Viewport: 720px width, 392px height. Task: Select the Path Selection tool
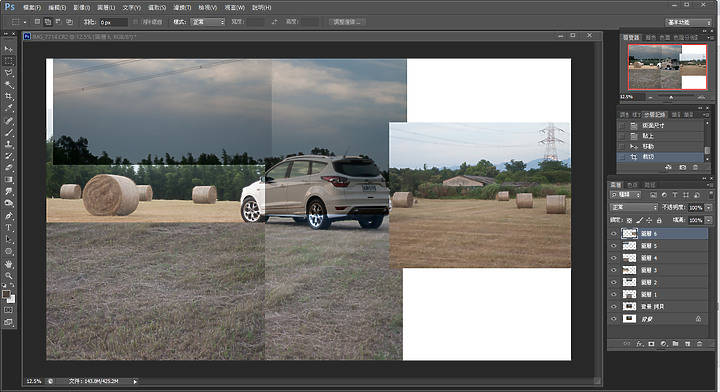[x=9, y=240]
